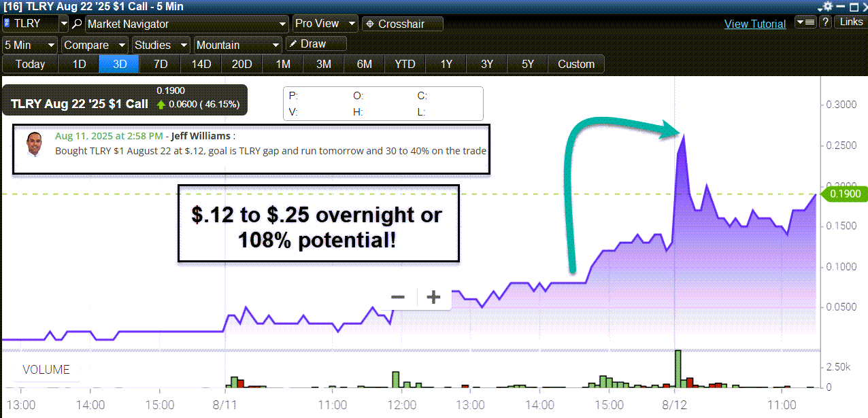Expand the TLRY symbol dropdown arrow

click(64, 24)
